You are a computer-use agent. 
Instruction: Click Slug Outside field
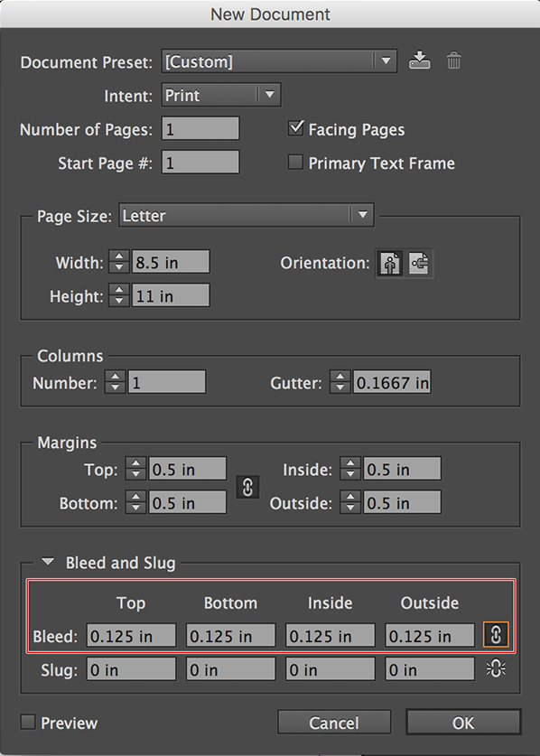pos(430,668)
